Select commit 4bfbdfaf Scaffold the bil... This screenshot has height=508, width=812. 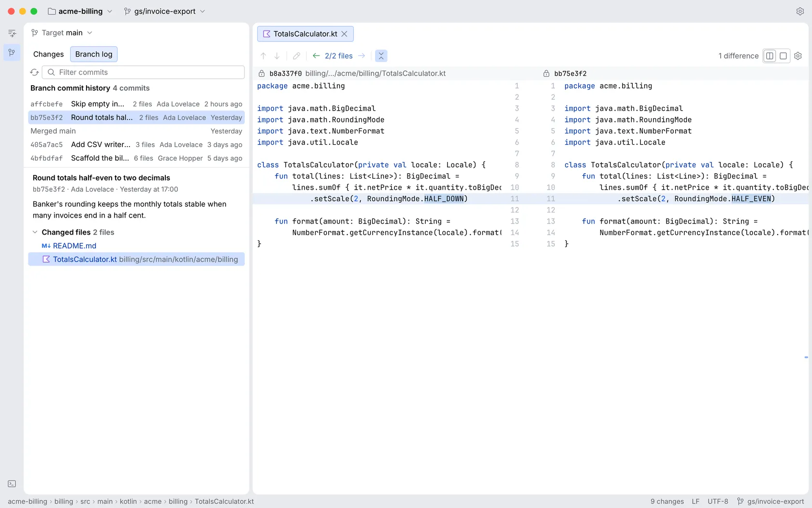136,158
